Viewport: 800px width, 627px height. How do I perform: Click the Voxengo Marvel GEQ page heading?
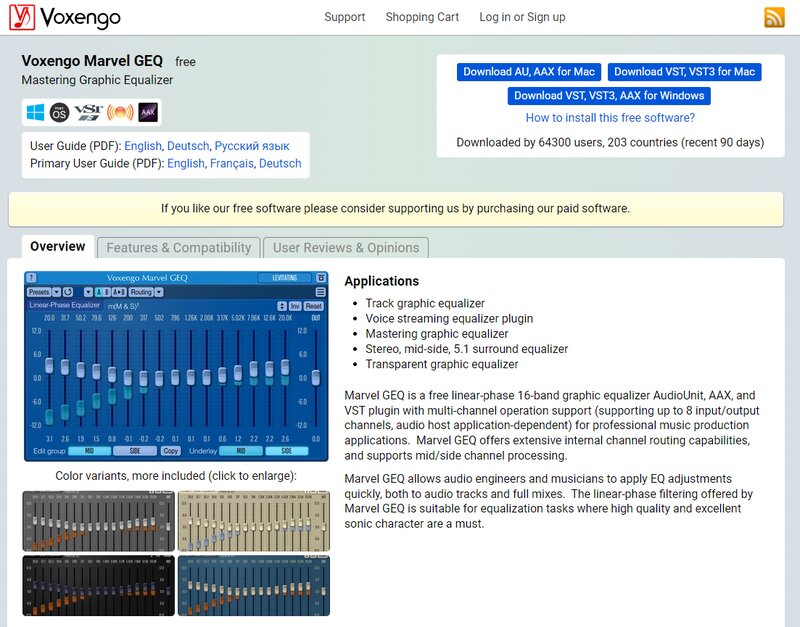click(x=92, y=61)
